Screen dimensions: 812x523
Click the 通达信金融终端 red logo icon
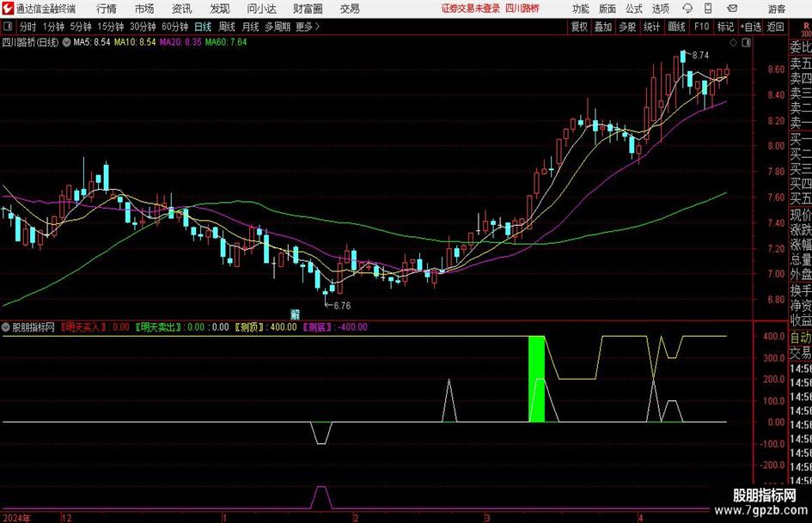point(8,9)
